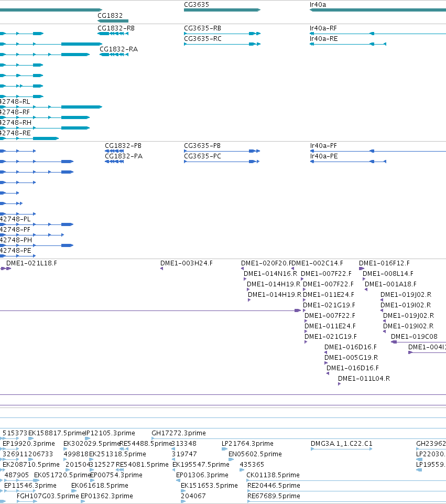Select the FGH107G03.5prime EST label
The image size is (446, 504).
48,496
